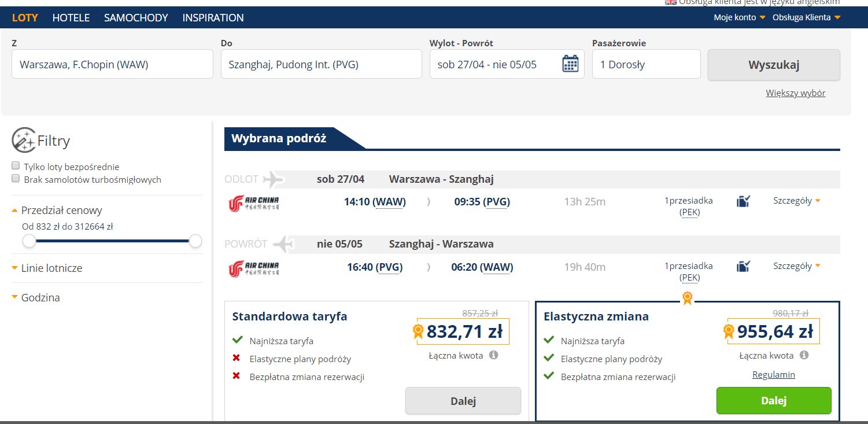Click Air China logo on return flight
The image size is (868, 424).
253,268
